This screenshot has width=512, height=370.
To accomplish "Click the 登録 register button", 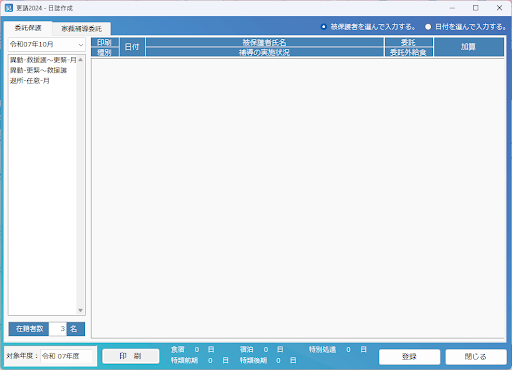I will coord(409,357).
